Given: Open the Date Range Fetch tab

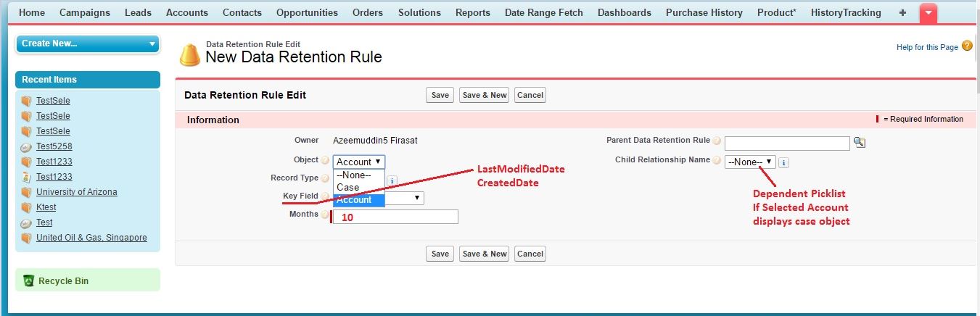Looking at the screenshot, I should pos(544,12).
